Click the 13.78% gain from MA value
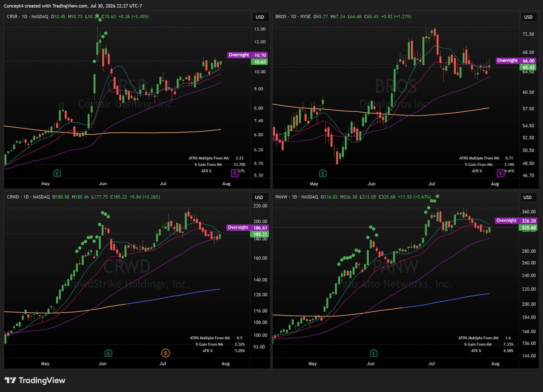 tap(239, 164)
